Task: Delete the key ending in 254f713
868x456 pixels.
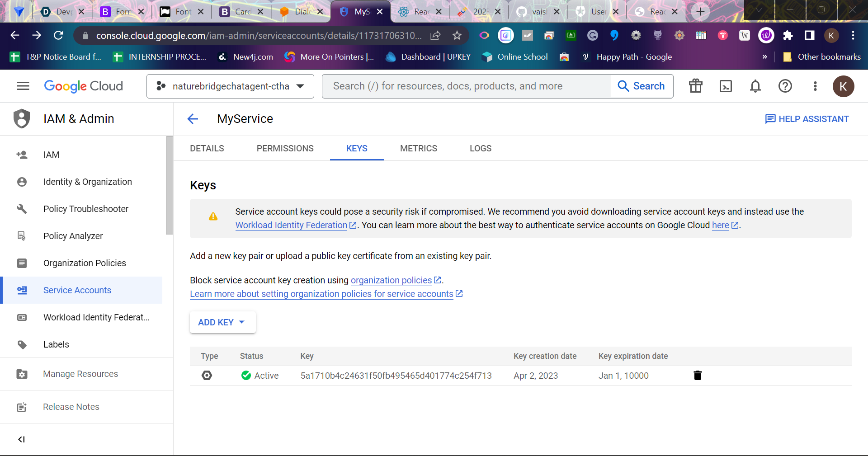Action: (698, 376)
